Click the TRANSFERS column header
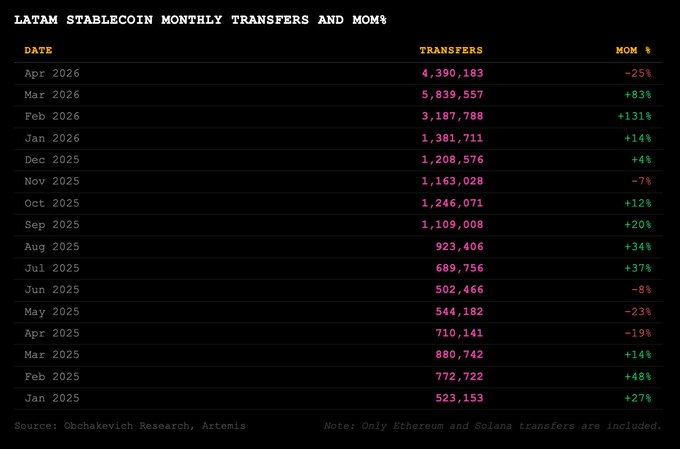The width and height of the screenshot is (680, 449). coord(451,50)
